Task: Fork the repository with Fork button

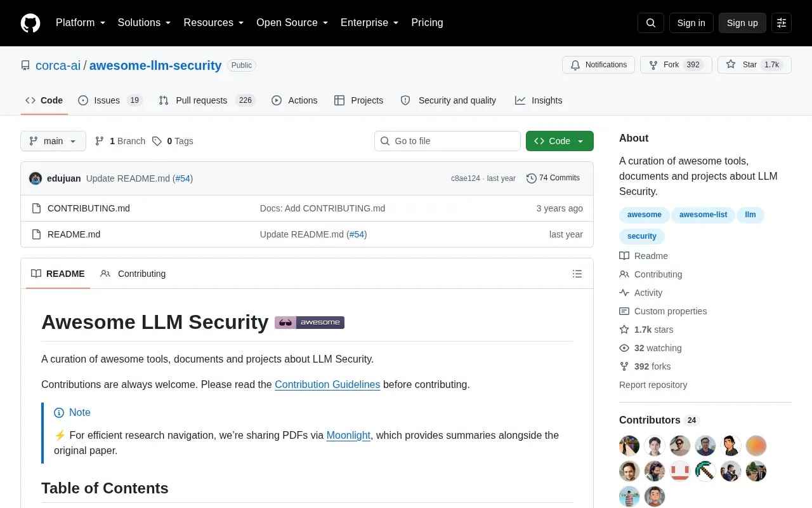Action: (676, 65)
